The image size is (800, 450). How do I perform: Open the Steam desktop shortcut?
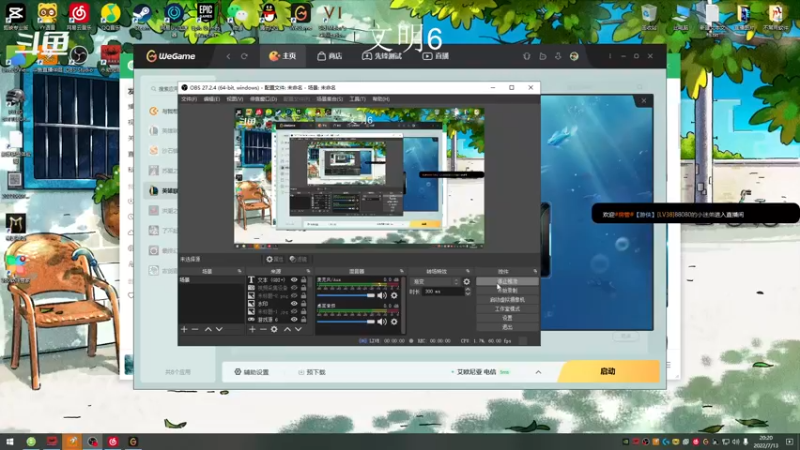coord(142,14)
